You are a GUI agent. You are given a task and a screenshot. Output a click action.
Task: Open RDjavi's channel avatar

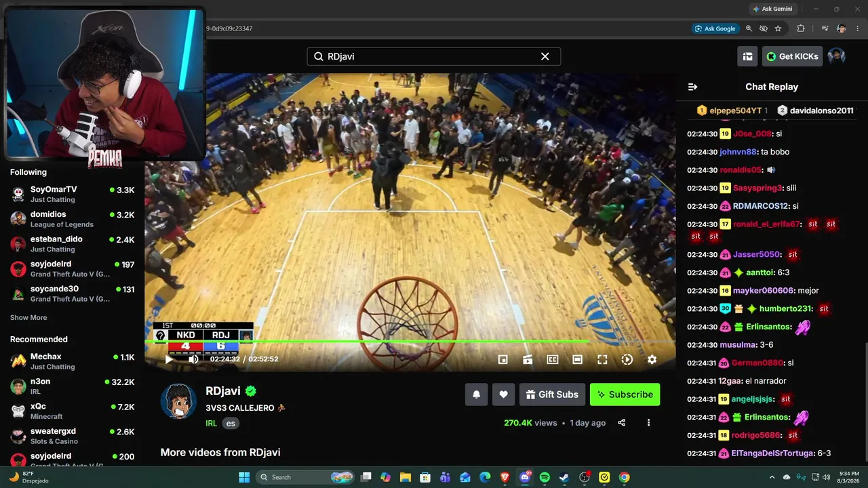pos(178,401)
